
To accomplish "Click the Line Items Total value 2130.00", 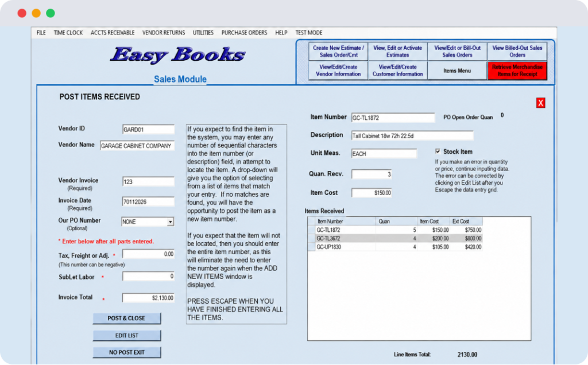I will pyautogui.click(x=467, y=355).
